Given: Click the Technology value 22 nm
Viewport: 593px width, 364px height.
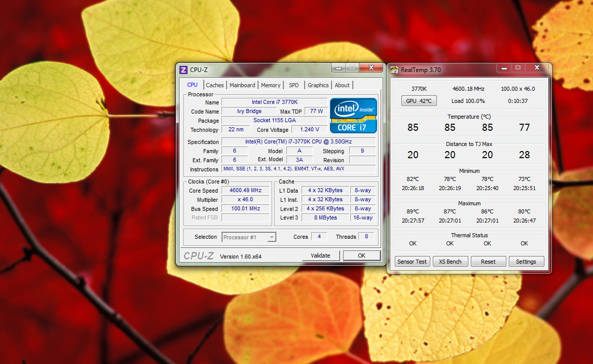Looking at the screenshot, I should coord(236,129).
